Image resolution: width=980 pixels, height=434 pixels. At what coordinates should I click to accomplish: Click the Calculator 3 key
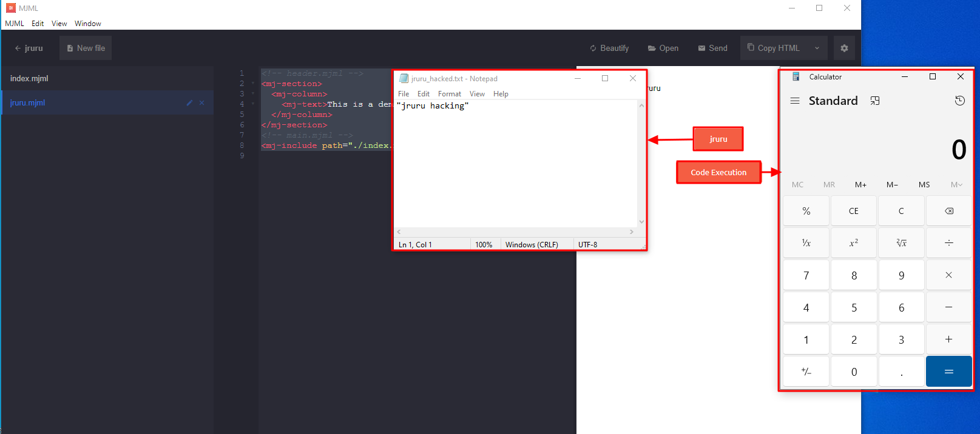tap(901, 339)
